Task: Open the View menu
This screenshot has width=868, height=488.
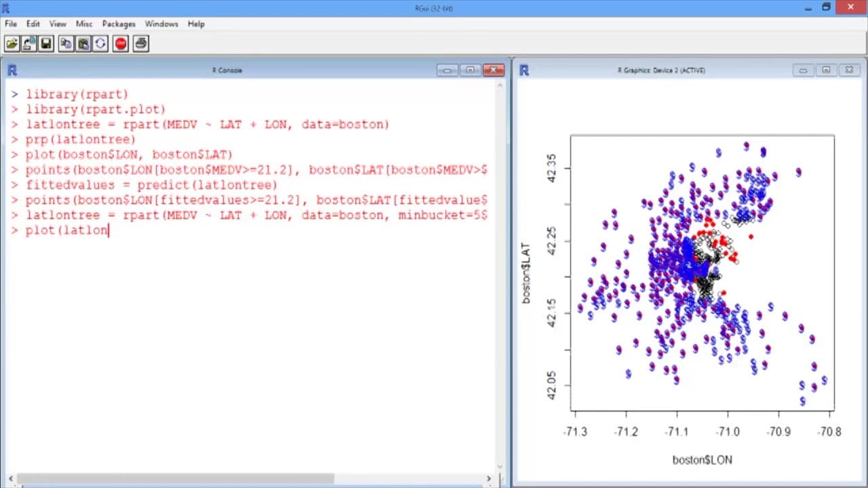Action: [x=58, y=24]
